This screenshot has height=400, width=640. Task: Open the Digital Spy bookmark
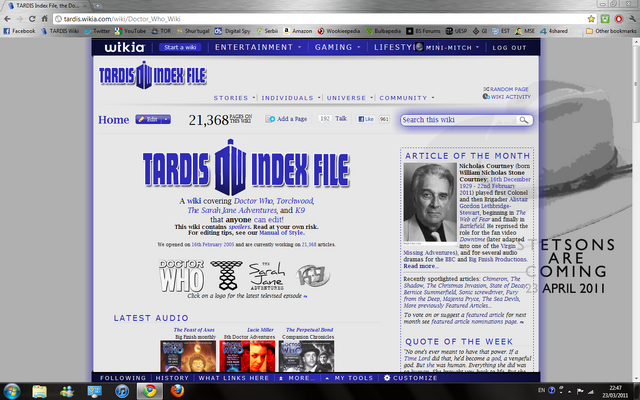click(232, 31)
